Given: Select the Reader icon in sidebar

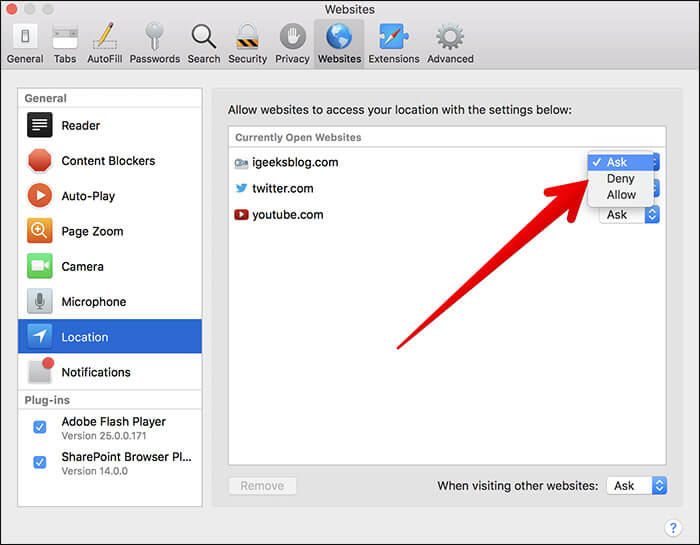Looking at the screenshot, I should coord(39,125).
